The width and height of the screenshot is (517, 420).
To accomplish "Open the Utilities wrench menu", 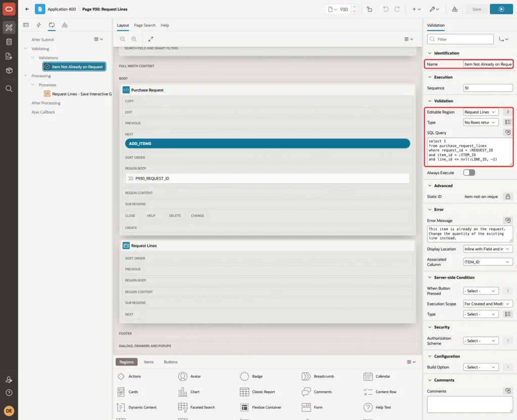I will [434, 9].
